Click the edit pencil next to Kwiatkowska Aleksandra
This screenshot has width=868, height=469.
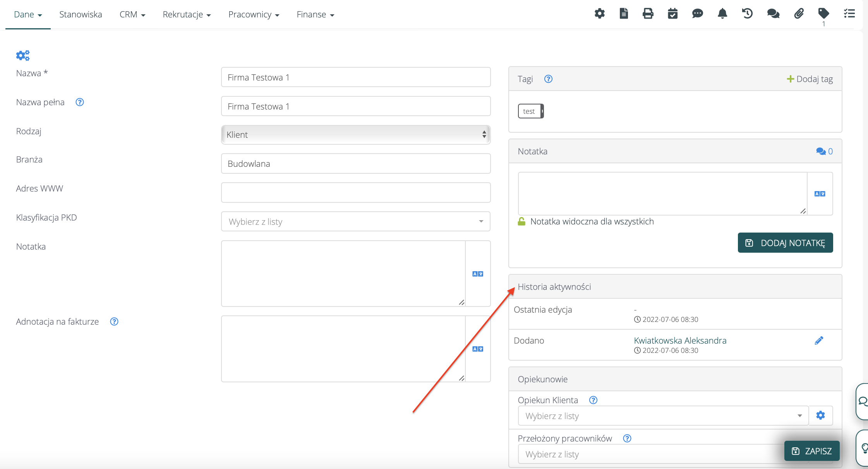(819, 341)
